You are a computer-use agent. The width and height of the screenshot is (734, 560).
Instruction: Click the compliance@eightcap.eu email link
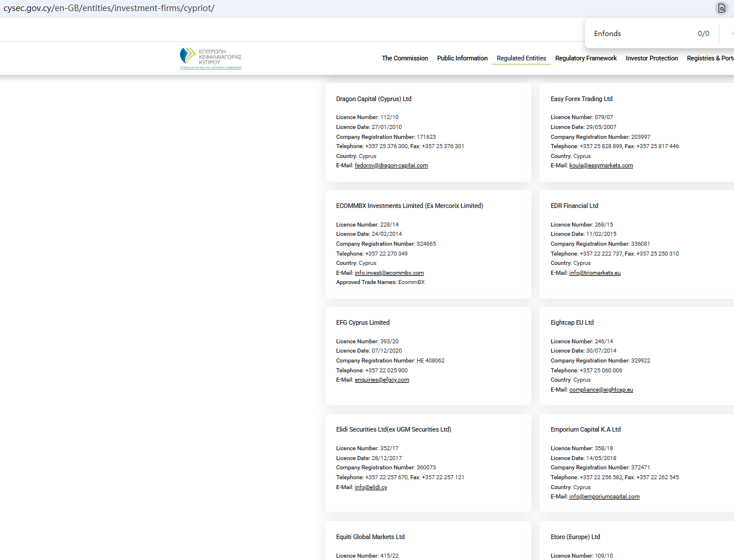pos(601,390)
